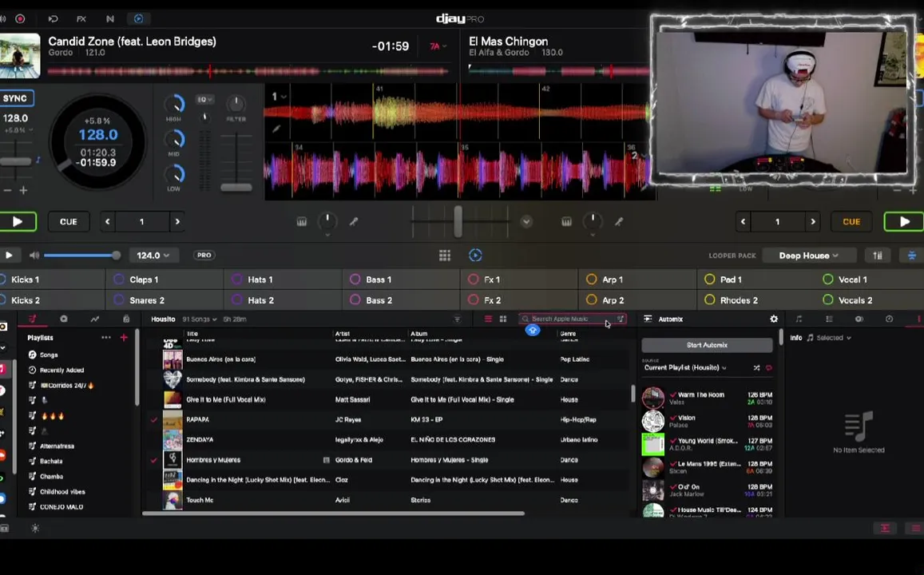Image resolution: width=924 pixels, height=575 pixels.
Task: Click previous loop arrow on deck 2
Action: click(743, 221)
